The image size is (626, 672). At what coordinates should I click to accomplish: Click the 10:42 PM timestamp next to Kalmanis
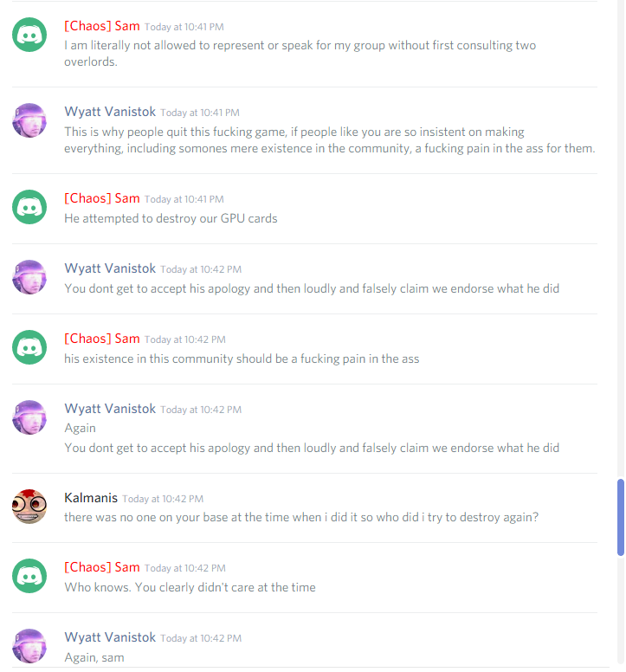tap(163, 499)
